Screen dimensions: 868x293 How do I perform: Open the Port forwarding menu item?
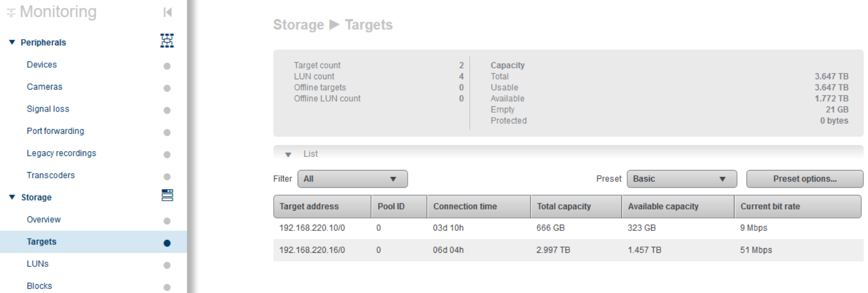[55, 131]
